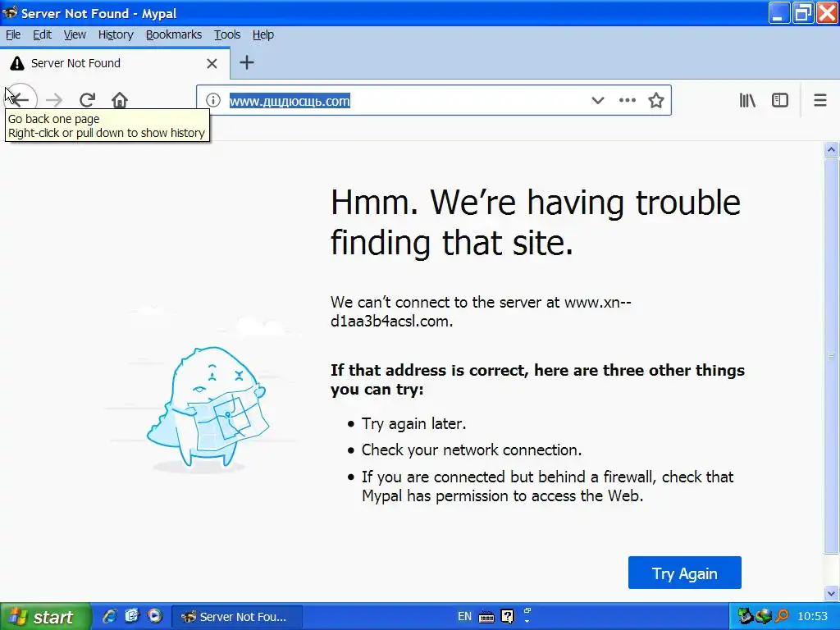Click the 10:53 system clock
The width and height of the screenshot is (840, 630).
tap(812, 617)
